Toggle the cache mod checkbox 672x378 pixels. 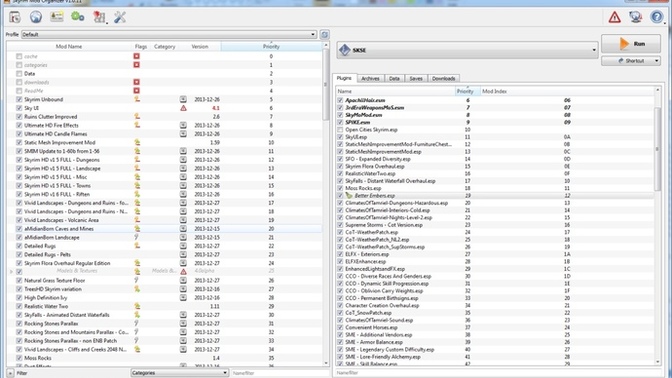click(19, 56)
